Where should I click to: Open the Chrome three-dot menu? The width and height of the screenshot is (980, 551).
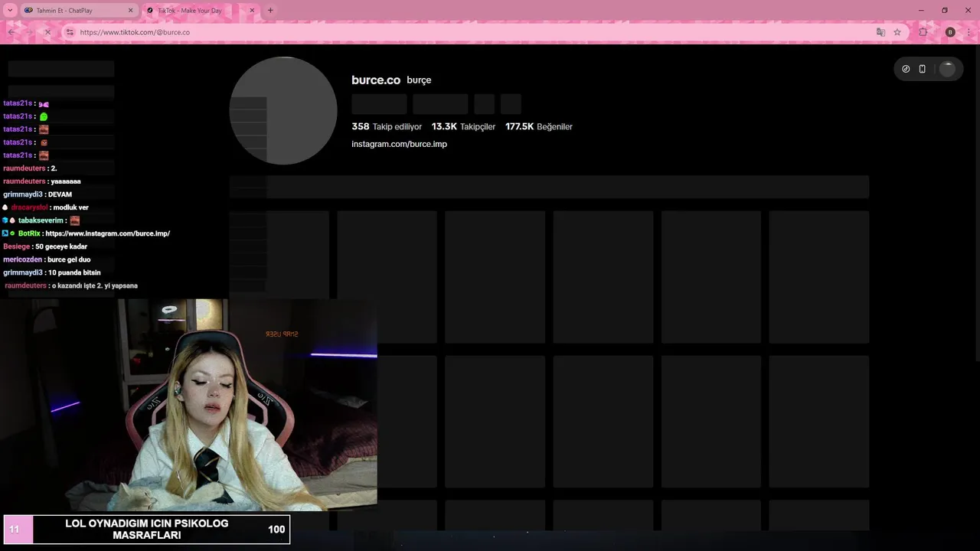pyautogui.click(x=970, y=32)
